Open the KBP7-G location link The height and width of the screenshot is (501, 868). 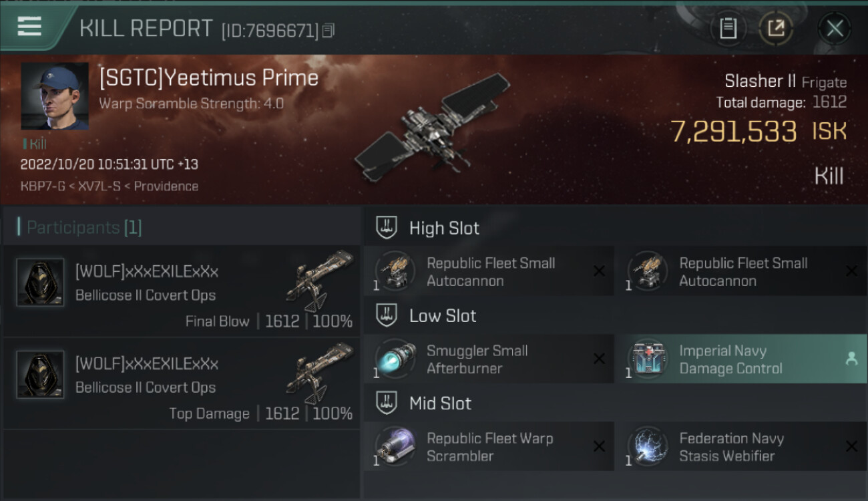point(42,186)
